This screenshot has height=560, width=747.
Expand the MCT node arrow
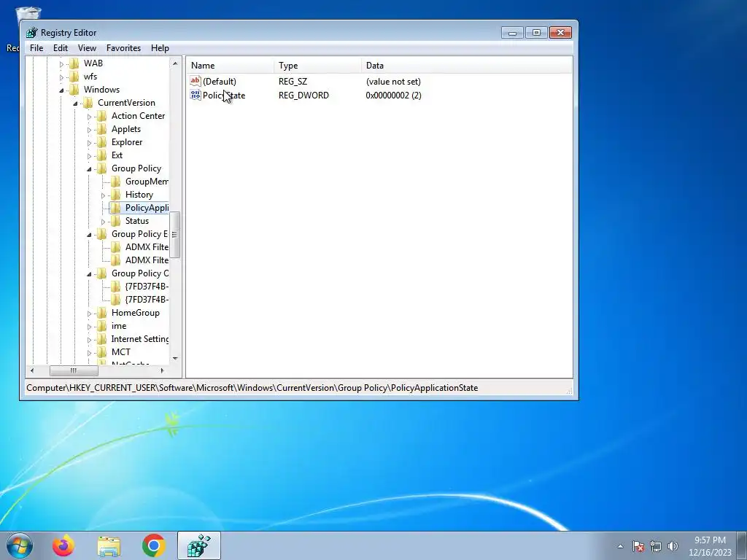[89, 353]
